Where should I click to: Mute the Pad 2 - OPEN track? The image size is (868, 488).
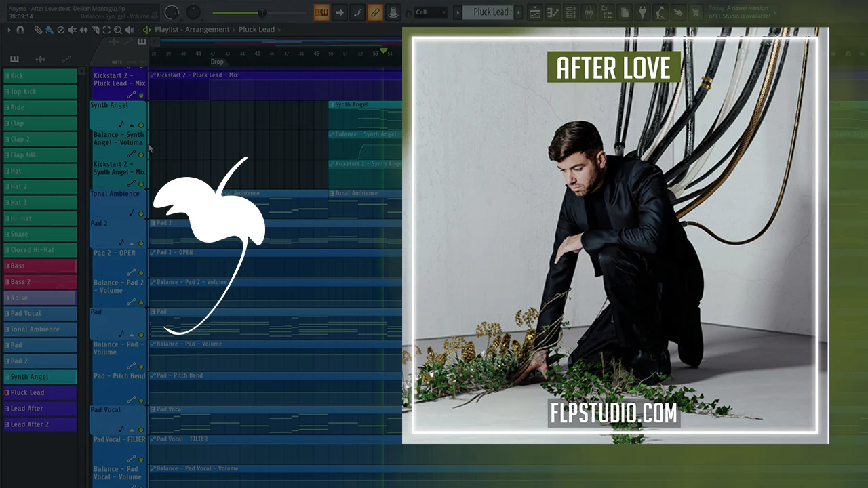(141, 273)
